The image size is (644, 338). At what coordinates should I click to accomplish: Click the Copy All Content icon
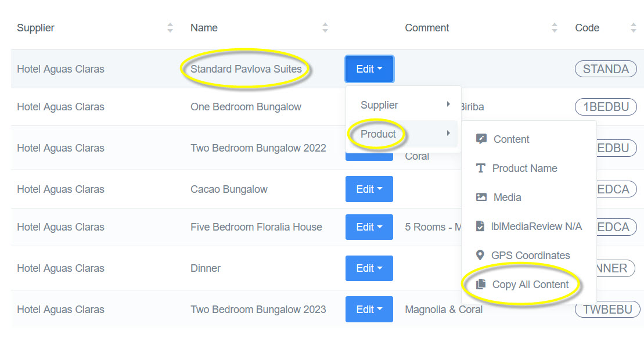pos(480,285)
